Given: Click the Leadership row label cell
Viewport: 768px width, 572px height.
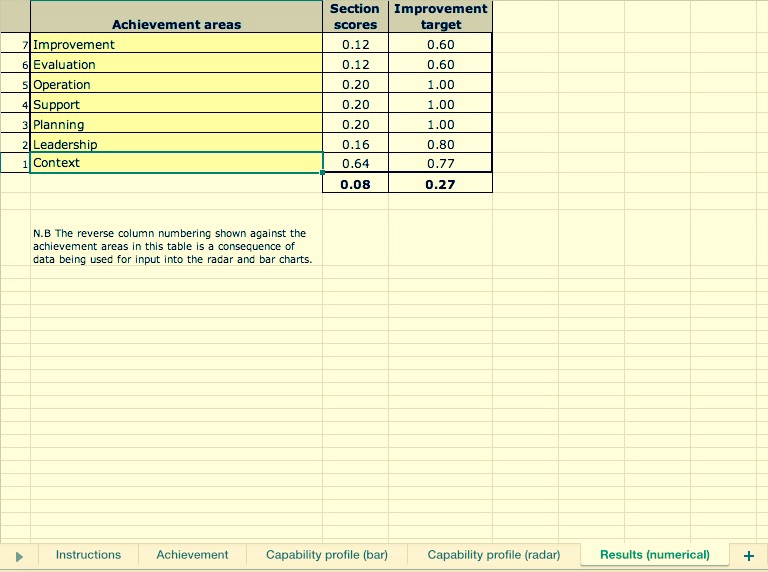Looking at the screenshot, I should pos(176,144).
